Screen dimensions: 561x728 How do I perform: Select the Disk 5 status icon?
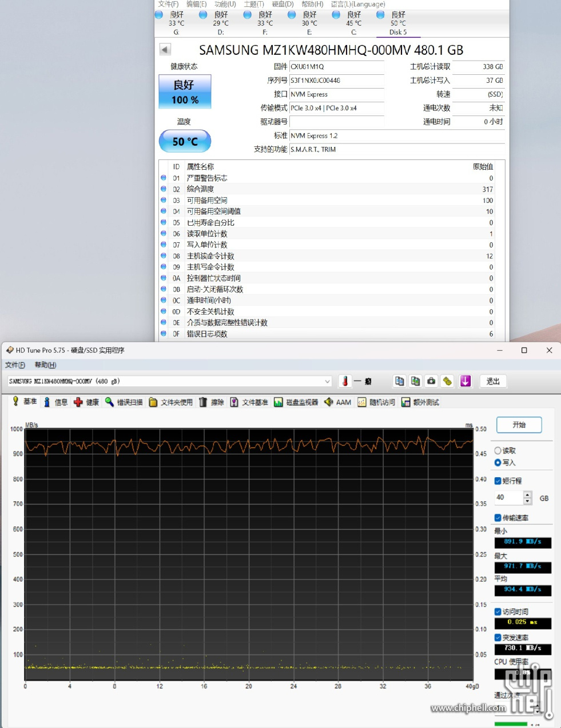pos(380,15)
